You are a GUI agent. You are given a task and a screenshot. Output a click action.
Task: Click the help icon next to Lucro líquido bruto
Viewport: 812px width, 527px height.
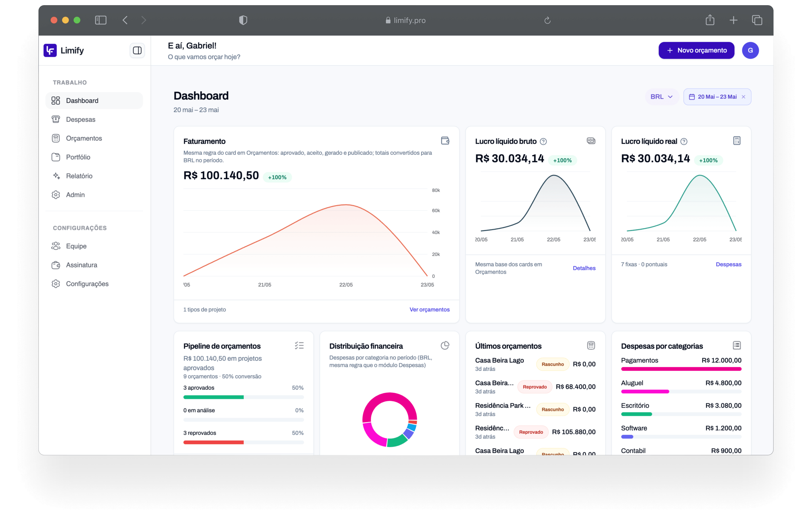tap(543, 142)
